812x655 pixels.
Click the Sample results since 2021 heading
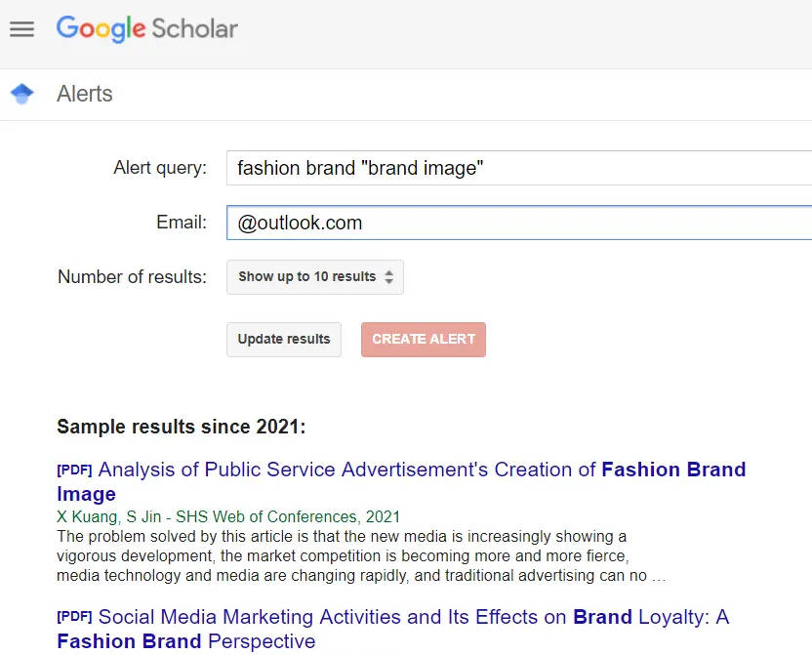pos(182,427)
